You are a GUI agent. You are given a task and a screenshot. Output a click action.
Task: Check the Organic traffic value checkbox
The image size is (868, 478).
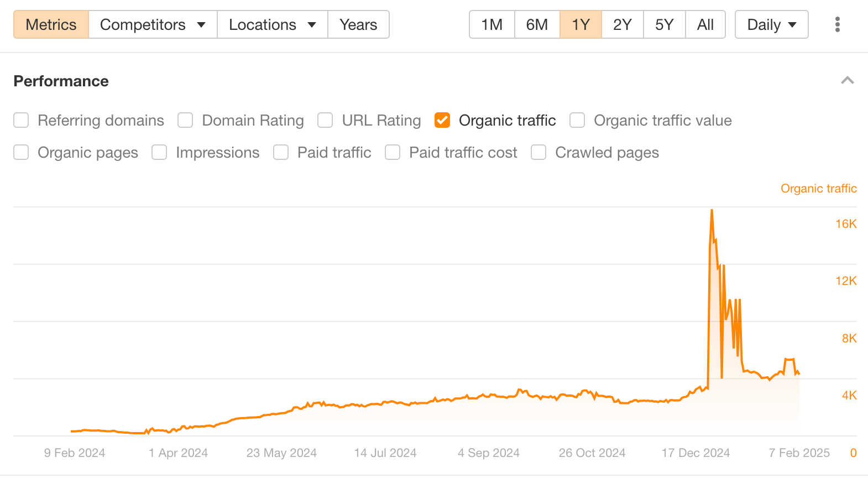click(x=577, y=121)
